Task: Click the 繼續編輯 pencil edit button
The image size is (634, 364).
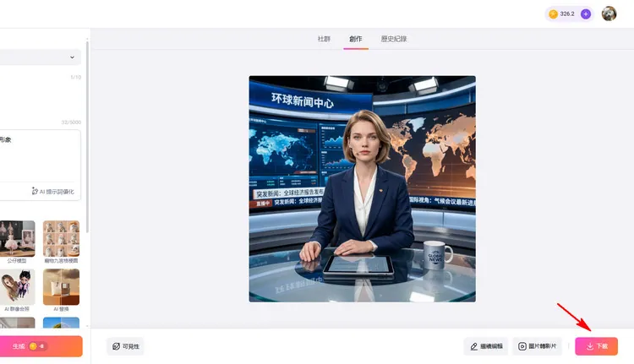Action: point(486,346)
